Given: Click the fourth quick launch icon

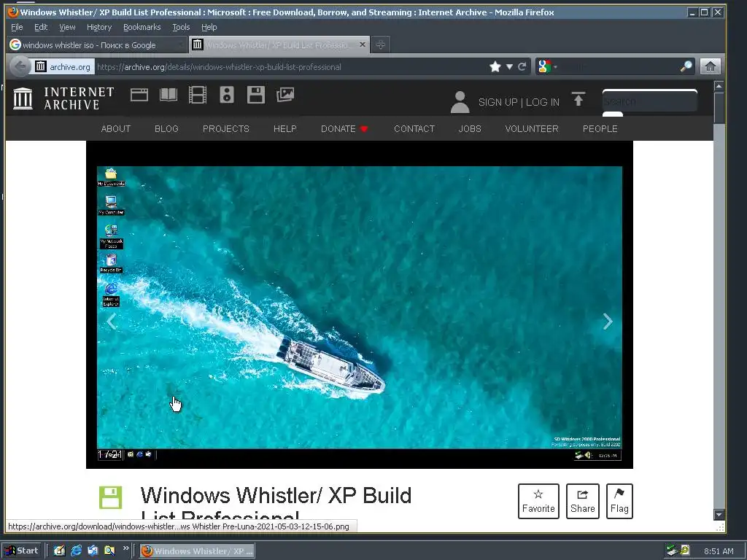Looking at the screenshot, I should 109,551.
